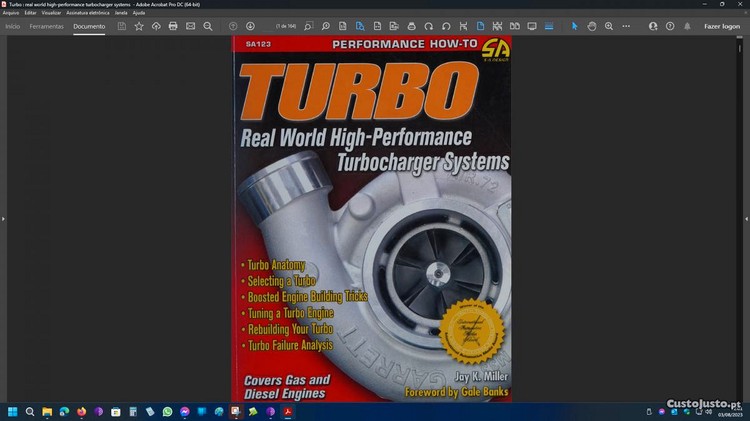Activate the arrow selection tool

tap(575, 26)
